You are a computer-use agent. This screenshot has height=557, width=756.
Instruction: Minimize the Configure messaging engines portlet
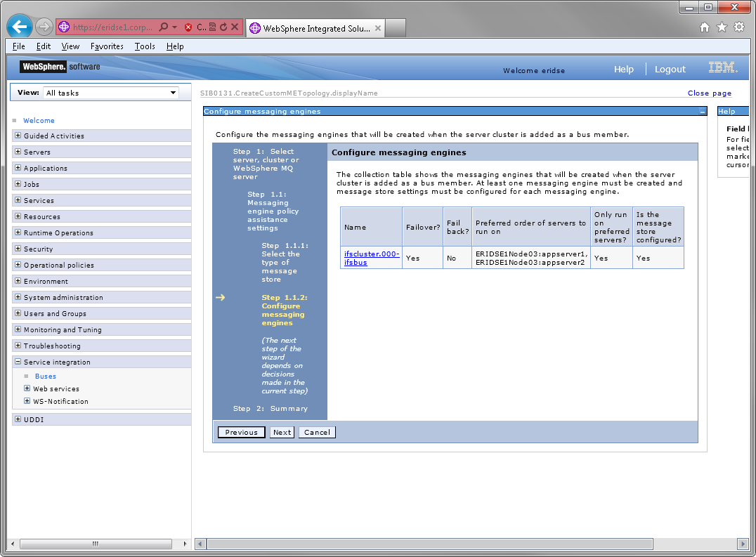click(703, 112)
